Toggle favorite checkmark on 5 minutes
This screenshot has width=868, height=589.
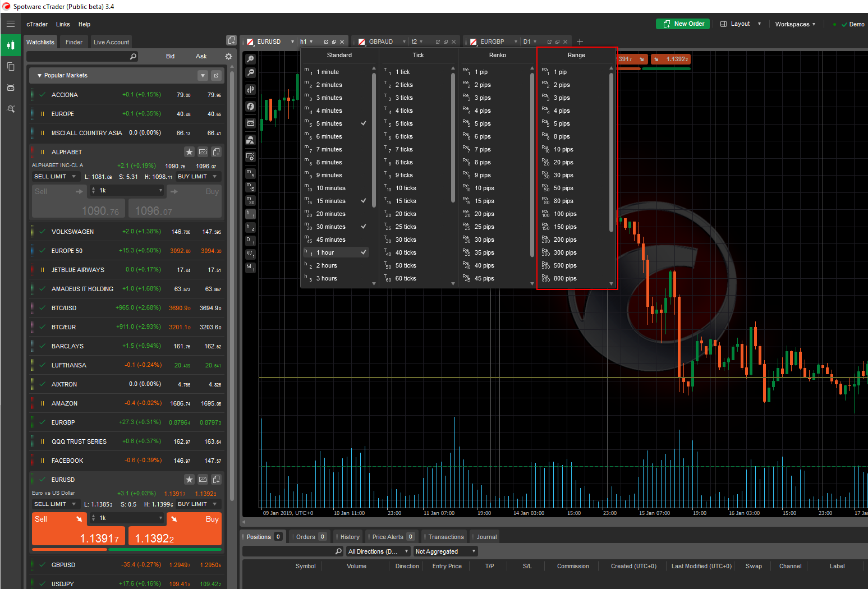pyautogui.click(x=364, y=123)
